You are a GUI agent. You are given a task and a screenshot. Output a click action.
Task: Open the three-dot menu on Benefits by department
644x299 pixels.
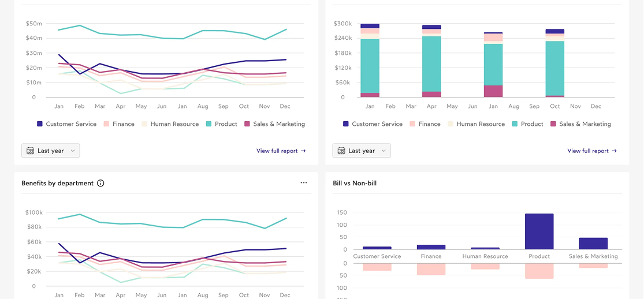click(304, 183)
